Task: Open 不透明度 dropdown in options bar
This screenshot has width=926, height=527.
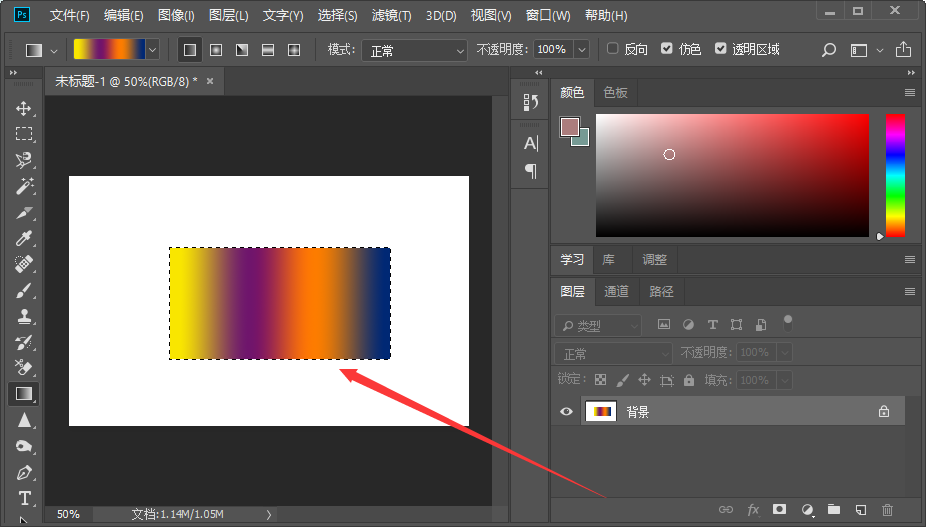Action: pos(582,50)
